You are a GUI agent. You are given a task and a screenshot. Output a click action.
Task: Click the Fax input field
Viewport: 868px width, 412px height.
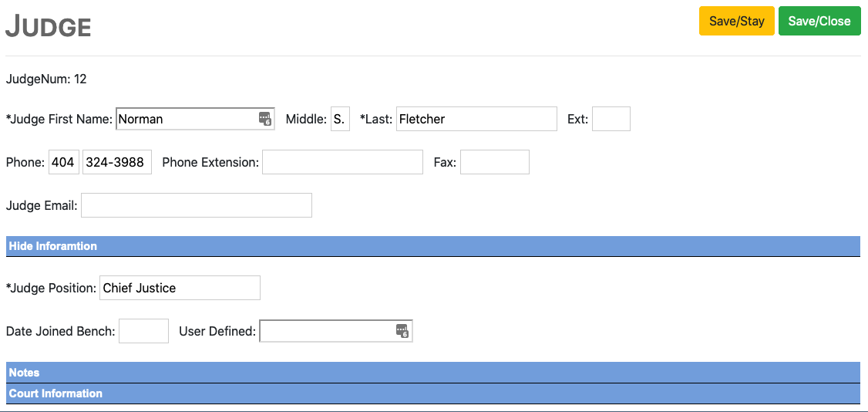pos(494,162)
